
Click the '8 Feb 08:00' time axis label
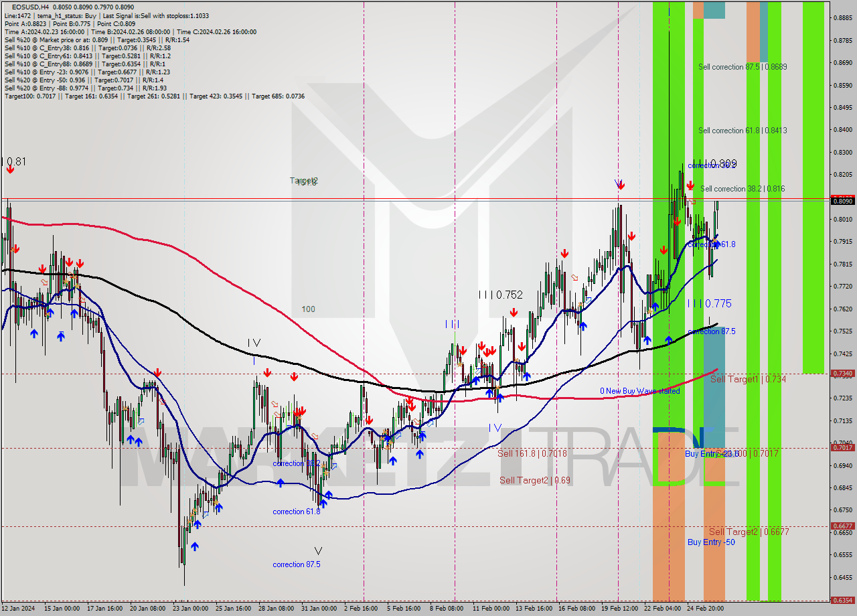[447, 609]
